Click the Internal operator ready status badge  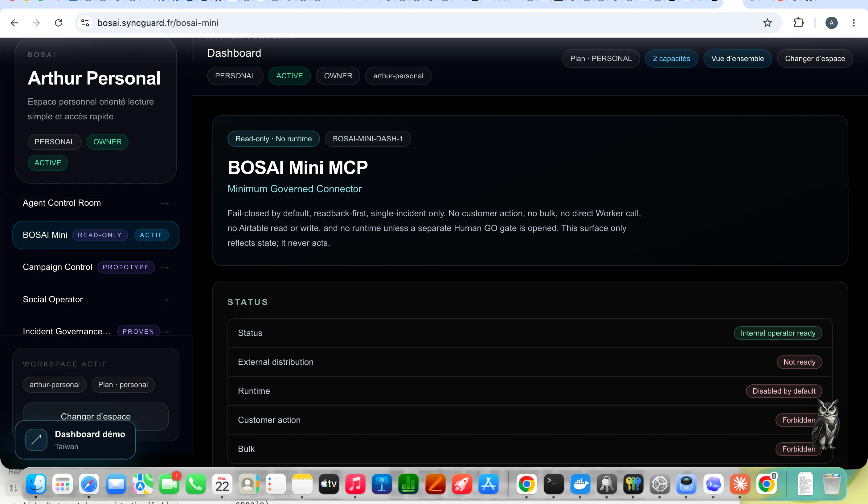pyautogui.click(x=778, y=333)
